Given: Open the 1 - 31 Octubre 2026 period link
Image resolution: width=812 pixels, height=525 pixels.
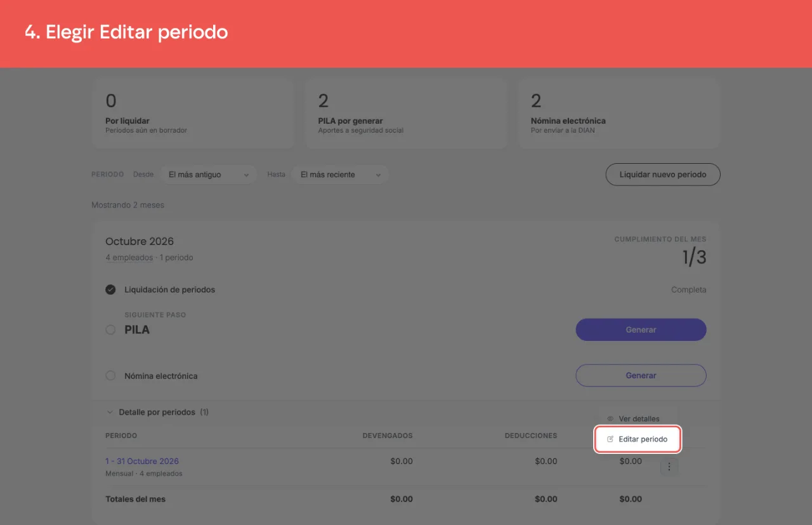Looking at the screenshot, I should 142,462.
